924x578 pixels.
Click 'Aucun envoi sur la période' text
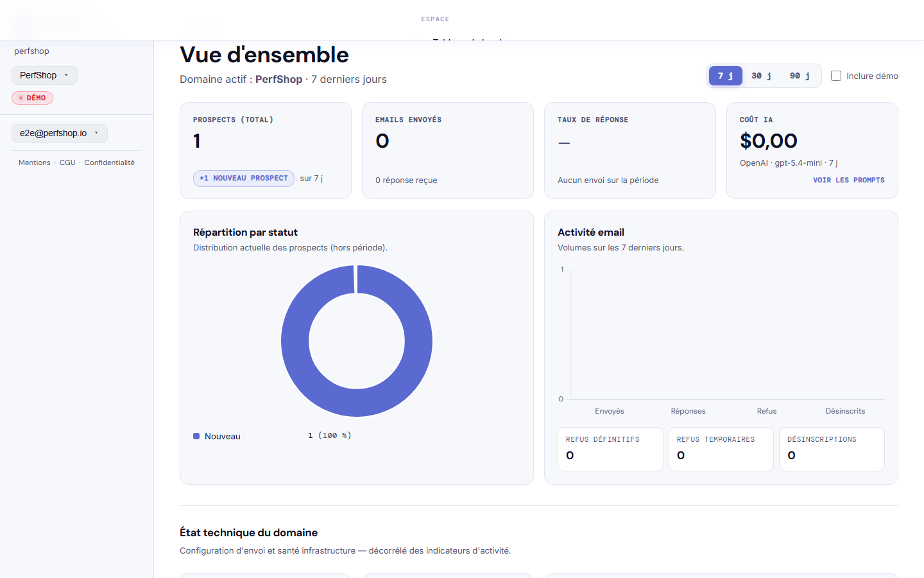608,180
